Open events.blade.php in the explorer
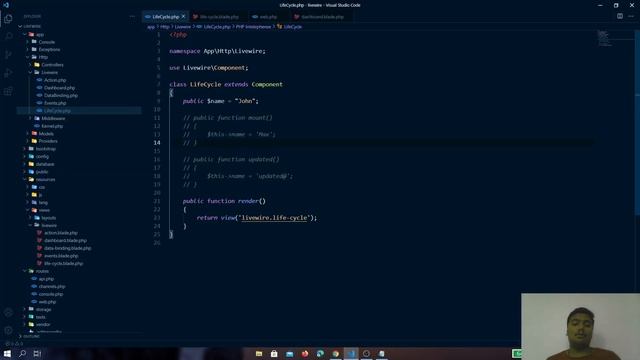The width and height of the screenshot is (640, 360). 61,256
